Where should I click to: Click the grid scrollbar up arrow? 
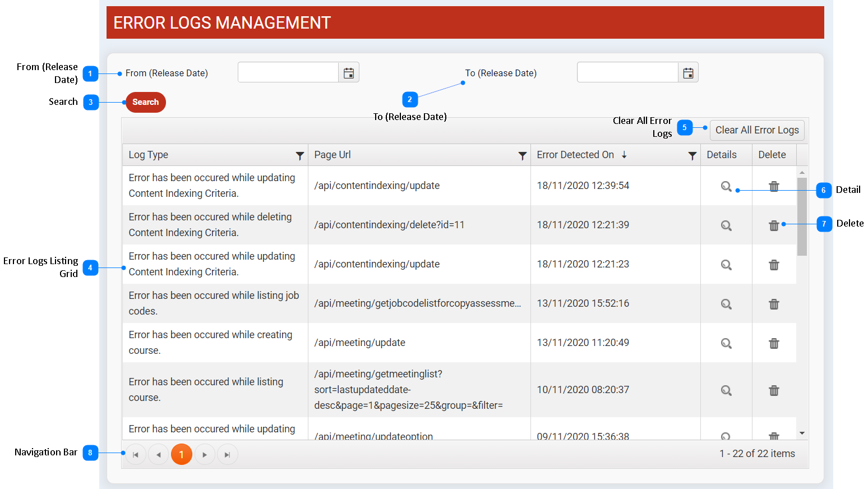tap(802, 172)
